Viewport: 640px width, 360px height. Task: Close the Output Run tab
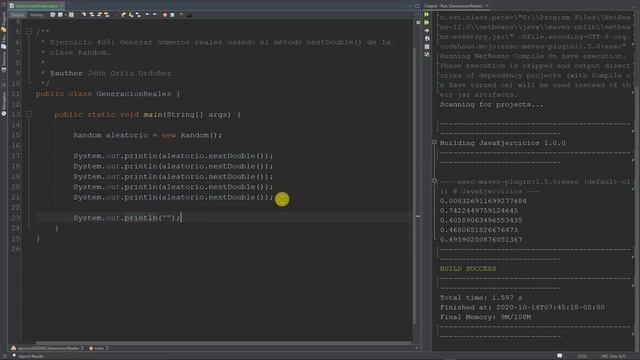[487, 6]
